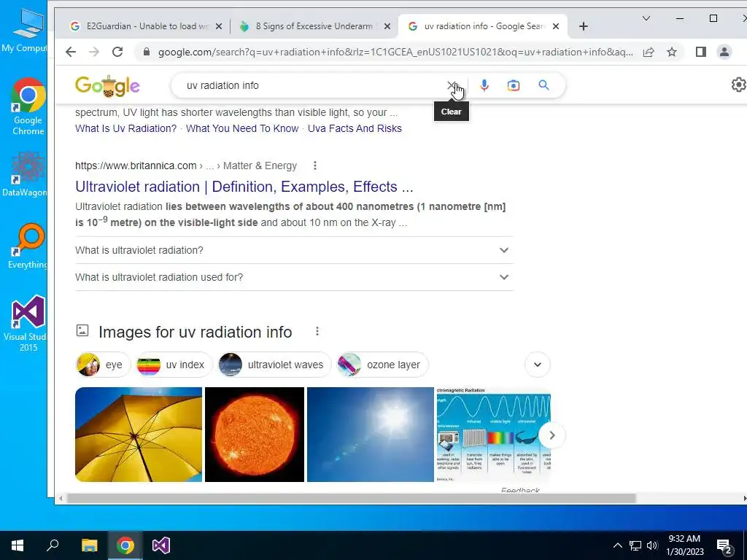This screenshot has width=747, height=560.
Task: Filter images by 'ozone layer' chip
Action: pos(382,365)
